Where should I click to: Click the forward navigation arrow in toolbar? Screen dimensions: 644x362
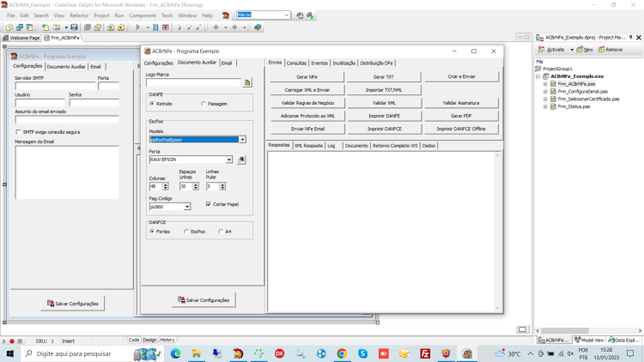coord(234,27)
